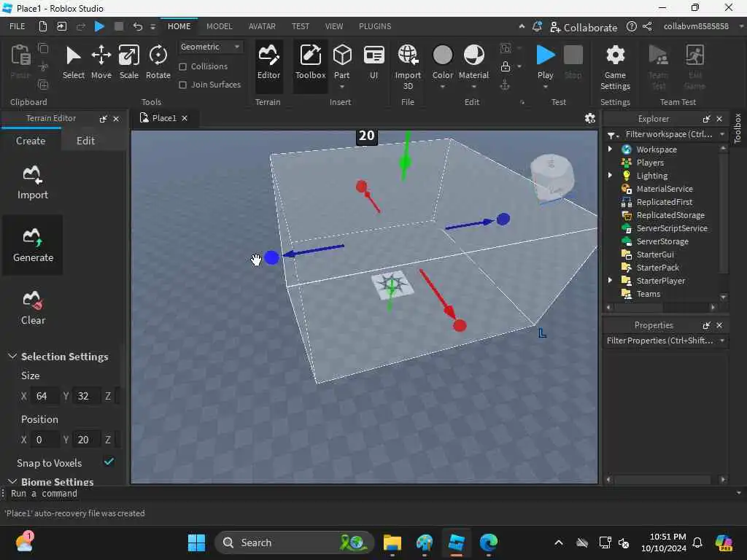Enable the Collisions checkbox
The height and width of the screenshot is (560, 747).
coord(182,66)
